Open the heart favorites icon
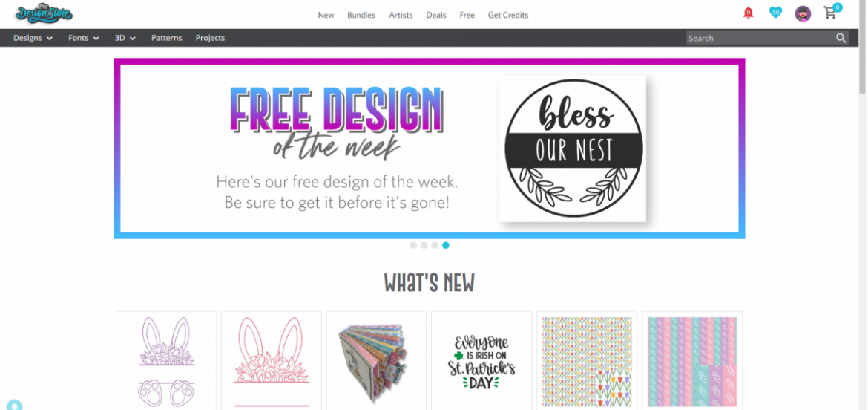This screenshot has width=868, height=410. tap(775, 12)
